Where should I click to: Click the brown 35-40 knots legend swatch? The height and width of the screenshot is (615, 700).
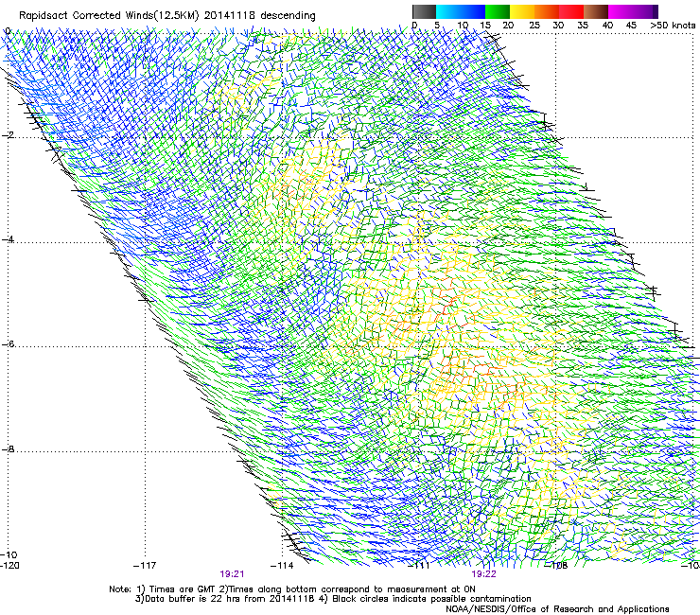[x=596, y=11]
